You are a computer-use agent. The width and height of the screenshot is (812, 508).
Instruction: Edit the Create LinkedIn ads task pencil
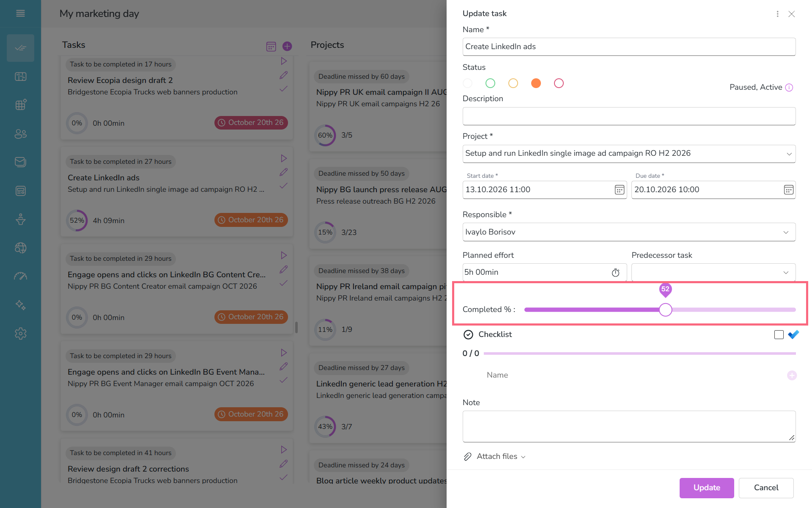click(284, 172)
